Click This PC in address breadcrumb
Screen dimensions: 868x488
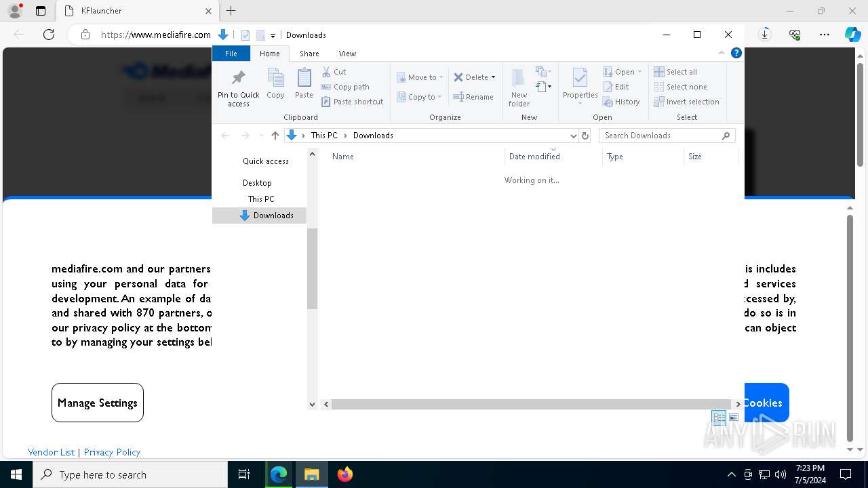click(324, 136)
